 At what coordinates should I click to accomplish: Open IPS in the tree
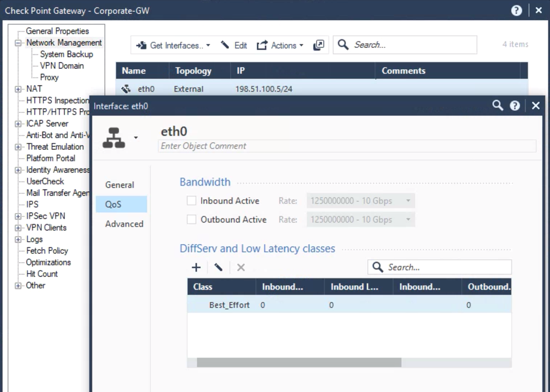pyautogui.click(x=32, y=205)
